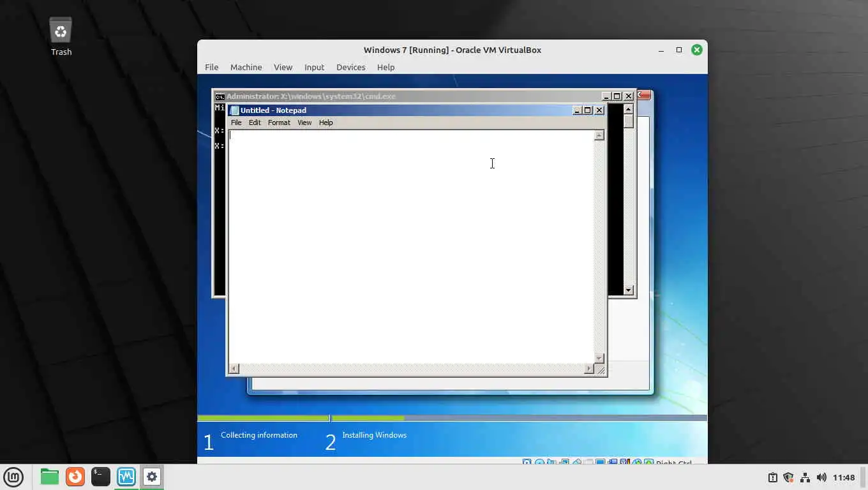Click the cmd.exe title bar icon
Image resolution: width=868 pixels, height=490 pixels.
(220, 96)
